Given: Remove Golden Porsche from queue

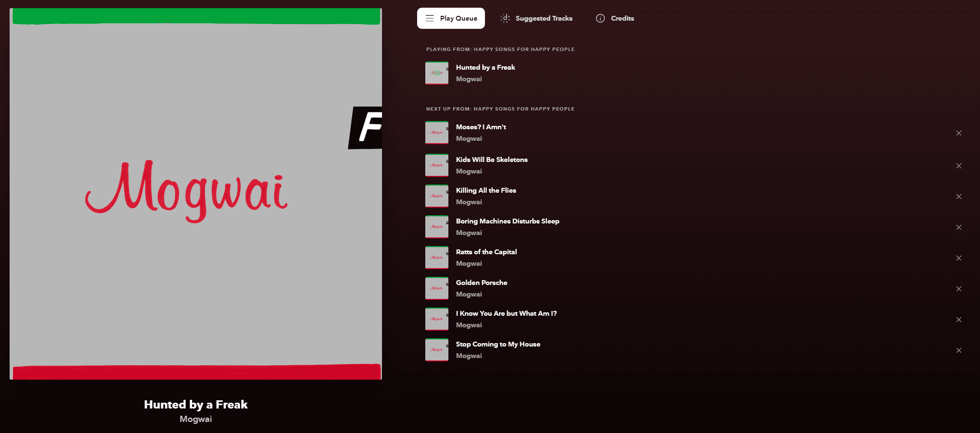Looking at the screenshot, I should coord(959,289).
